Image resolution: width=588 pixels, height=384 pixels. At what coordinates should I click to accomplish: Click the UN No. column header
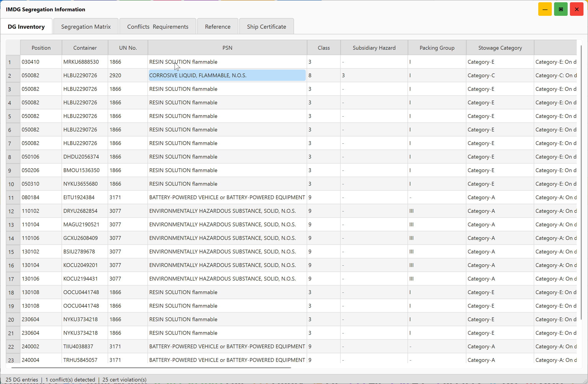[128, 48]
